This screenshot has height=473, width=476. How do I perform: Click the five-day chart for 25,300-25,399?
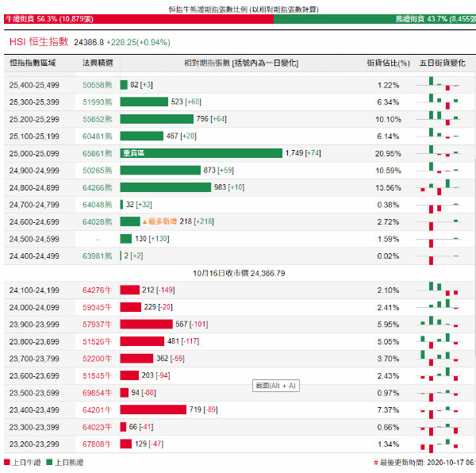[x=439, y=102]
